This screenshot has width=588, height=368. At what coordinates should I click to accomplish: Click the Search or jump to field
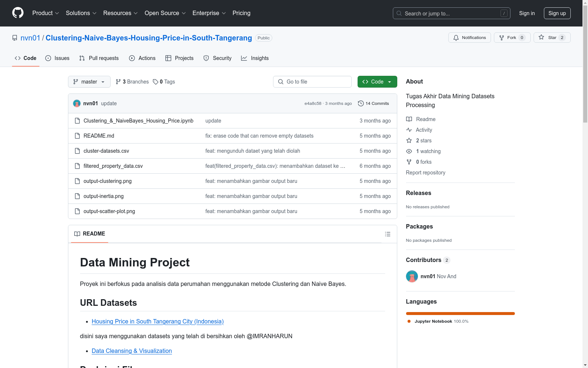point(452,13)
